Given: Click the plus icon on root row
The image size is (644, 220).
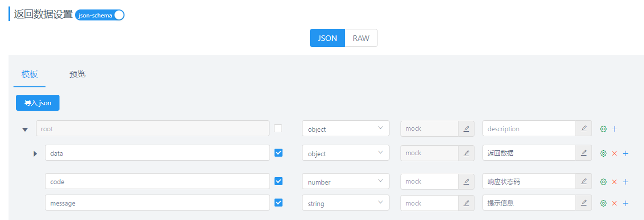Looking at the screenshot, I should click(x=614, y=129).
